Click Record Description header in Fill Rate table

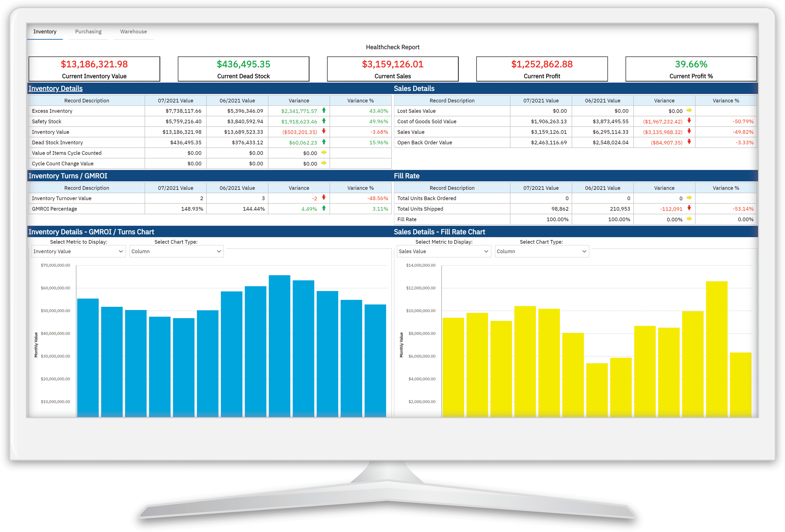click(452, 188)
